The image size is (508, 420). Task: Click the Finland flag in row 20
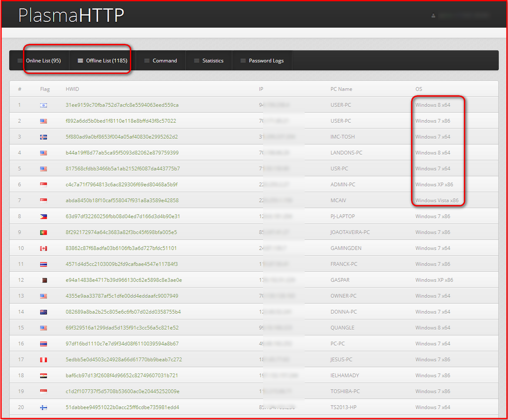(43, 407)
